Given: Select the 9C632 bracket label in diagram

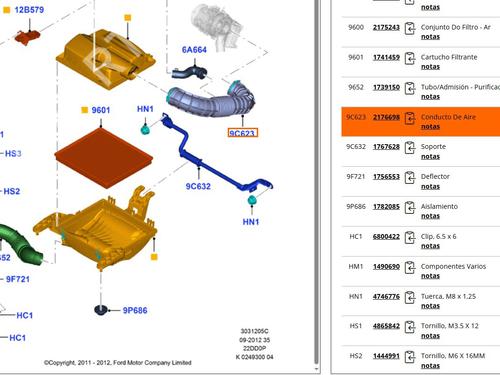Looking at the screenshot, I should 198,186.
